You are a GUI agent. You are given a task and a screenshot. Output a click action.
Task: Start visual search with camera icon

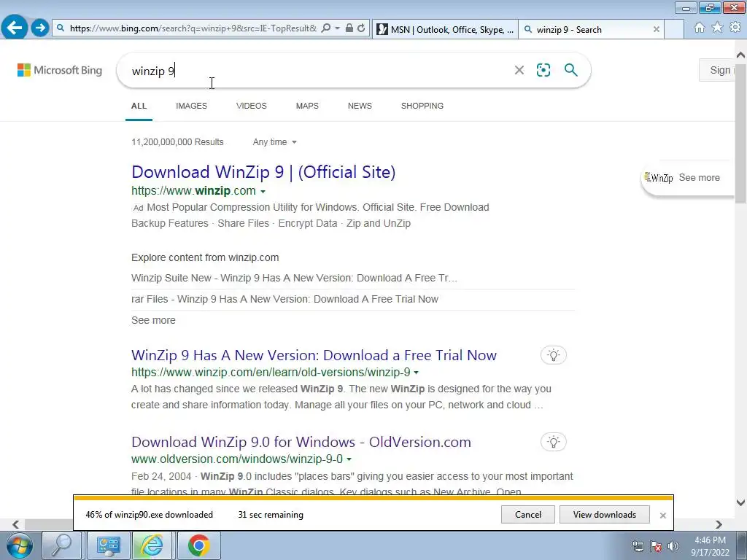click(x=543, y=70)
